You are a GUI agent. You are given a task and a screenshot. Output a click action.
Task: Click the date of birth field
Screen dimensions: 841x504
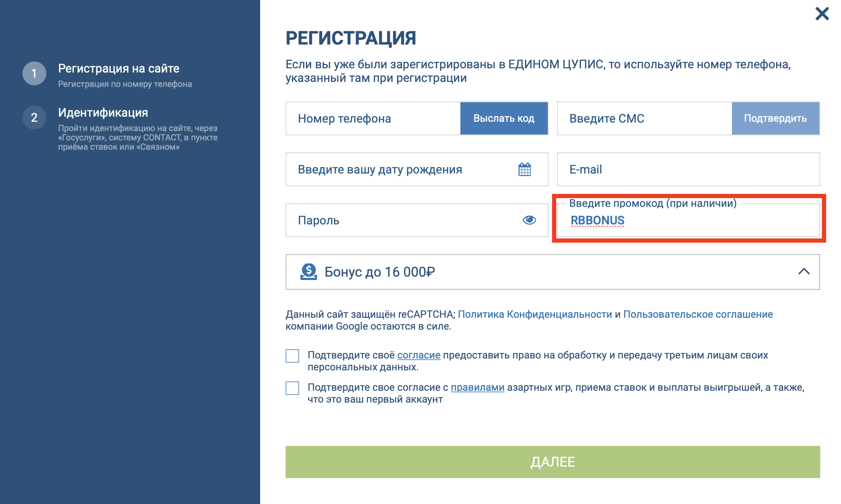click(x=417, y=169)
